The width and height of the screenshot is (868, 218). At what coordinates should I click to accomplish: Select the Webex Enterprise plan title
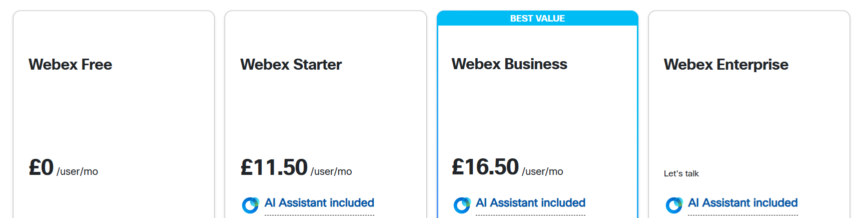(x=725, y=65)
